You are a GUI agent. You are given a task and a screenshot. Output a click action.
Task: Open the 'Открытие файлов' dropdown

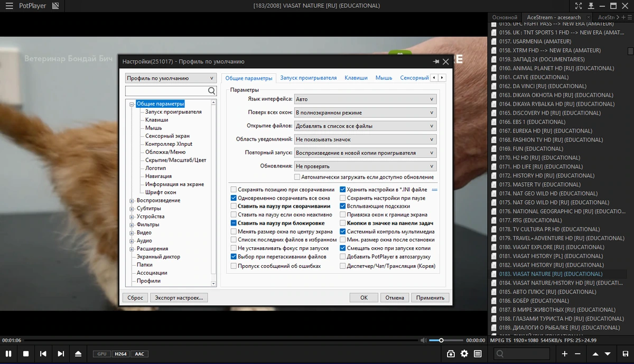click(x=365, y=126)
